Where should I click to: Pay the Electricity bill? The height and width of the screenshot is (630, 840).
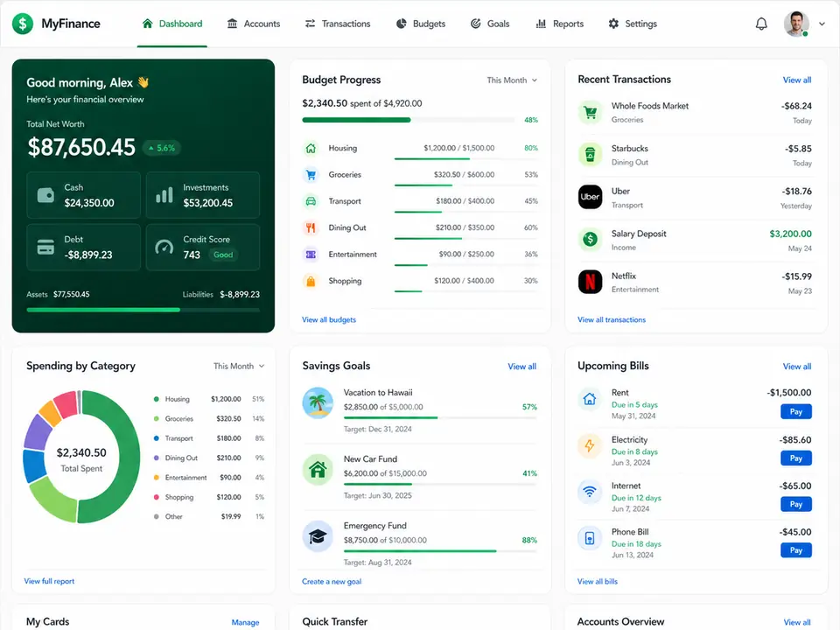click(796, 458)
